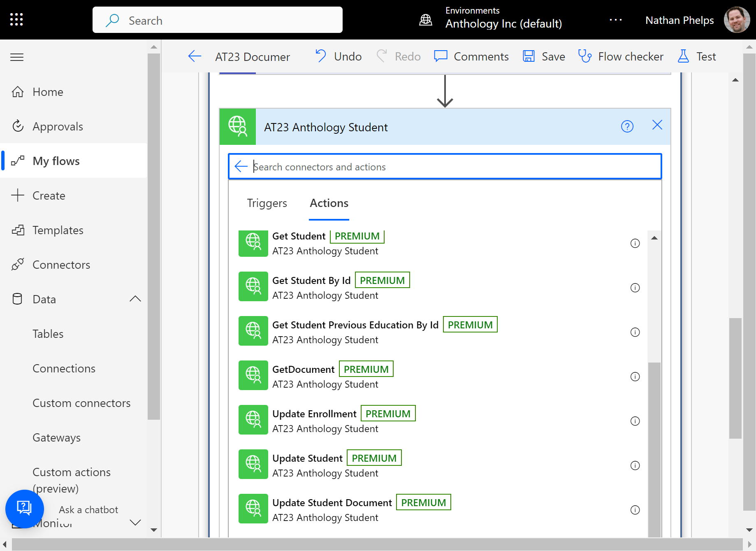Click the Test flask button

coord(697,56)
